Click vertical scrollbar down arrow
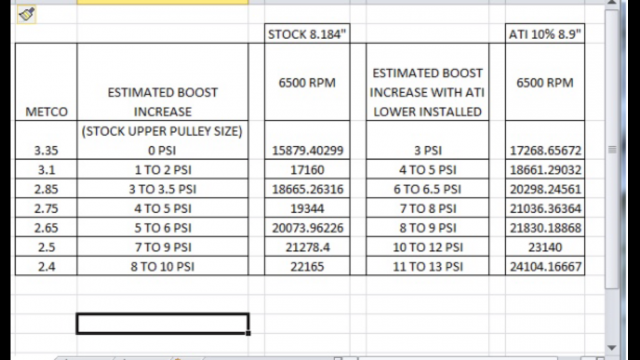This screenshot has width=640, height=360. (611, 348)
